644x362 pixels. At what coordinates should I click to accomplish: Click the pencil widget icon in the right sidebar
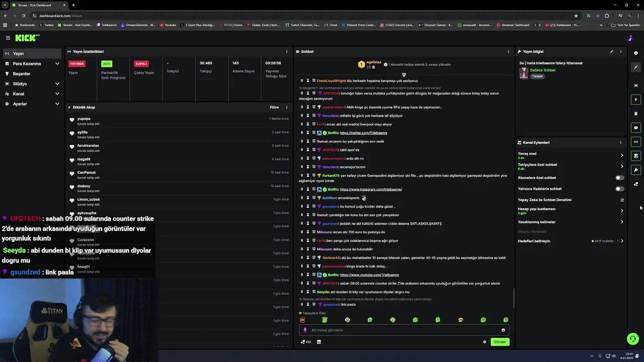(x=636, y=67)
